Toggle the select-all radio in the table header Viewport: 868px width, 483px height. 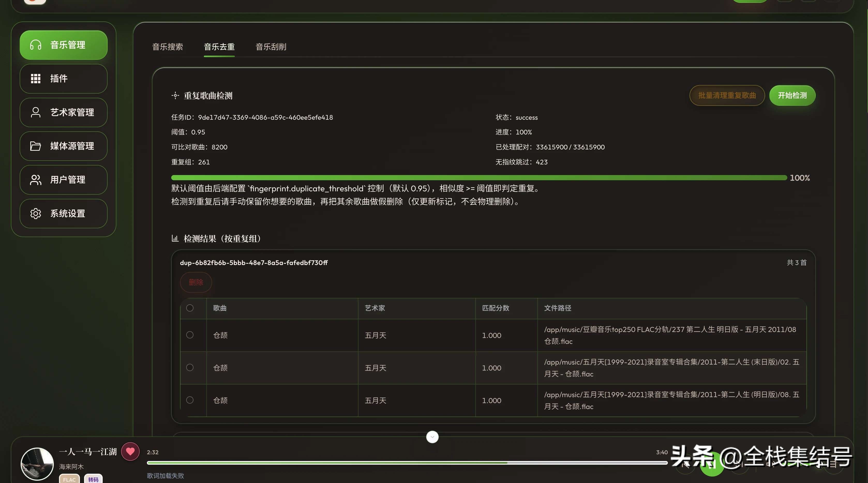pyautogui.click(x=190, y=308)
